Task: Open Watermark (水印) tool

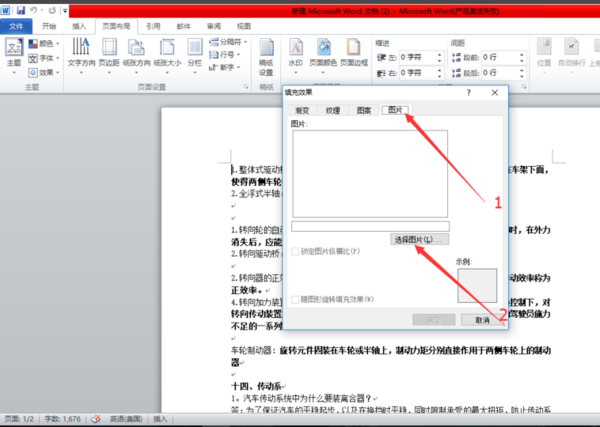Action: [296, 56]
